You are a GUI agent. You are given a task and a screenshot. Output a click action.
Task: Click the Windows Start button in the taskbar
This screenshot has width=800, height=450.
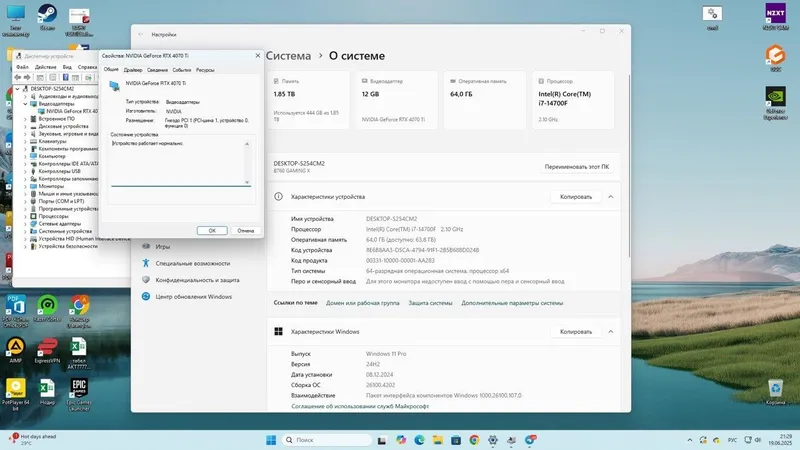click(x=271, y=440)
